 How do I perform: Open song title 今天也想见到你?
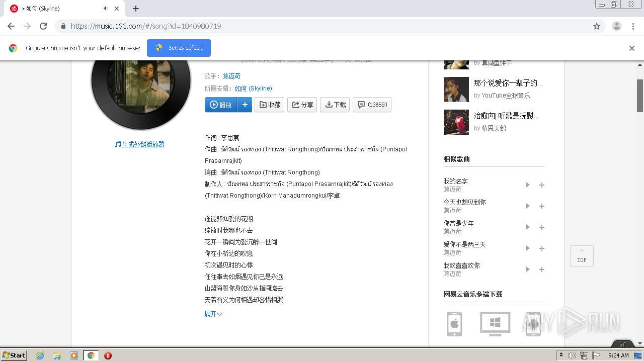click(x=464, y=202)
